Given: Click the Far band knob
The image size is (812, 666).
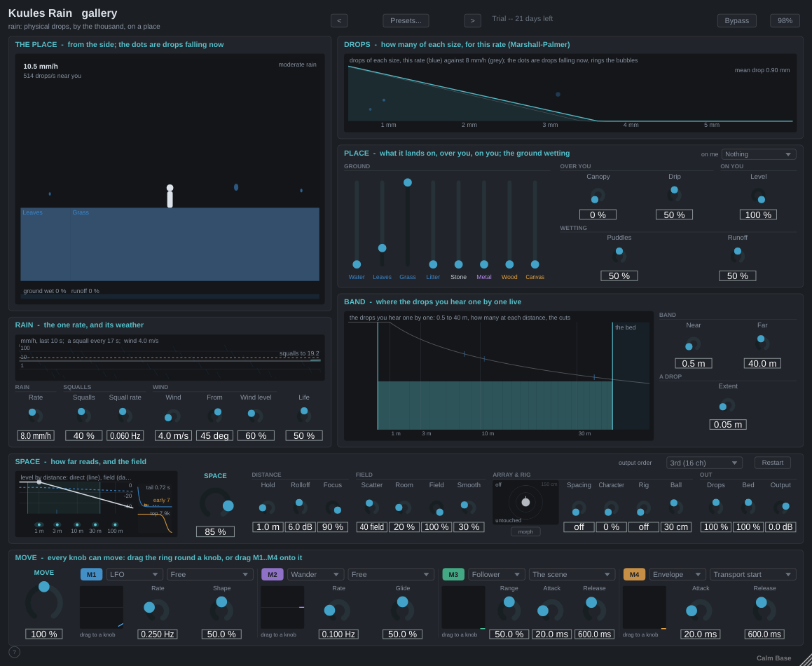Looking at the screenshot, I should [762, 343].
